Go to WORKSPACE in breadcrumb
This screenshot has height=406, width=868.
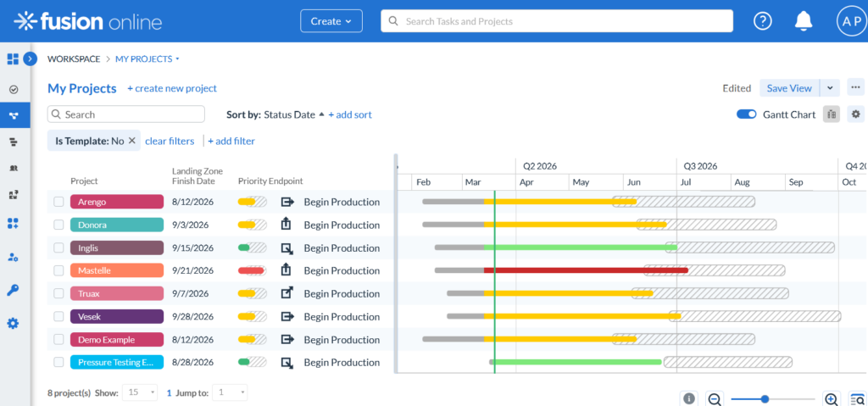(x=72, y=59)
